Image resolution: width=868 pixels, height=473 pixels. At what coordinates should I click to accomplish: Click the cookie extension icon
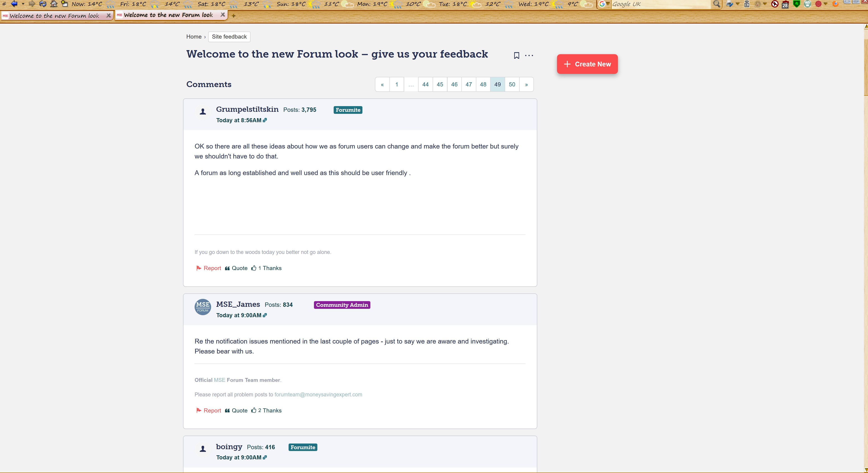pyautogui.click(x=758, y=4)
